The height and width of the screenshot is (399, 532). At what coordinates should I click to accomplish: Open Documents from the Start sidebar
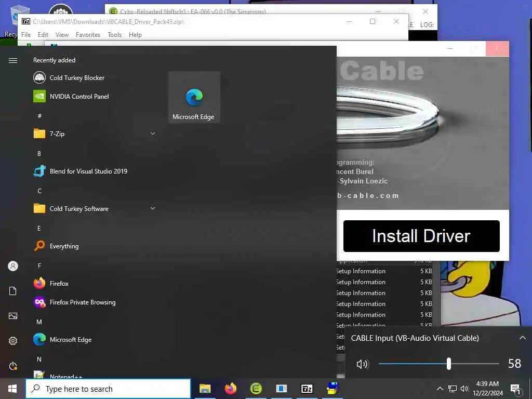13,291
